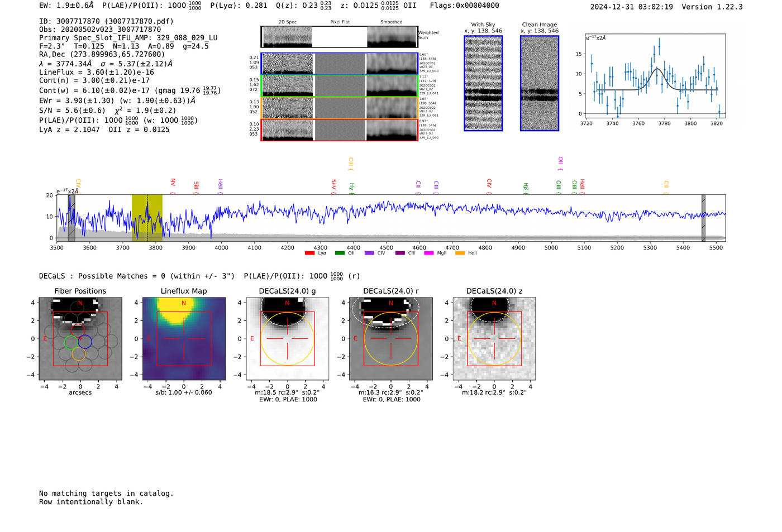Open the DECaLS(24.0) z image

click(494, 338)
